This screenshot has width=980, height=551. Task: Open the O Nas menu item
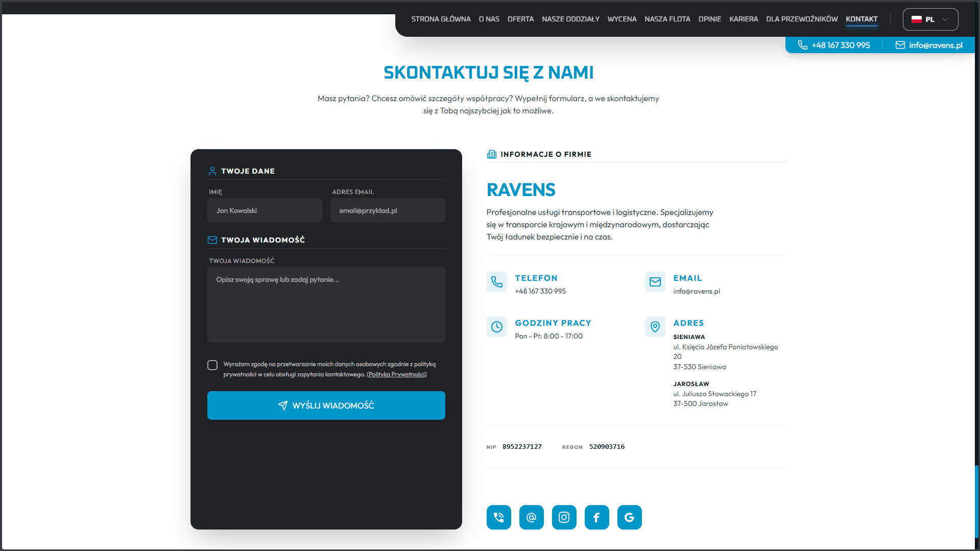pyautogui.click(x=489, y=19)
